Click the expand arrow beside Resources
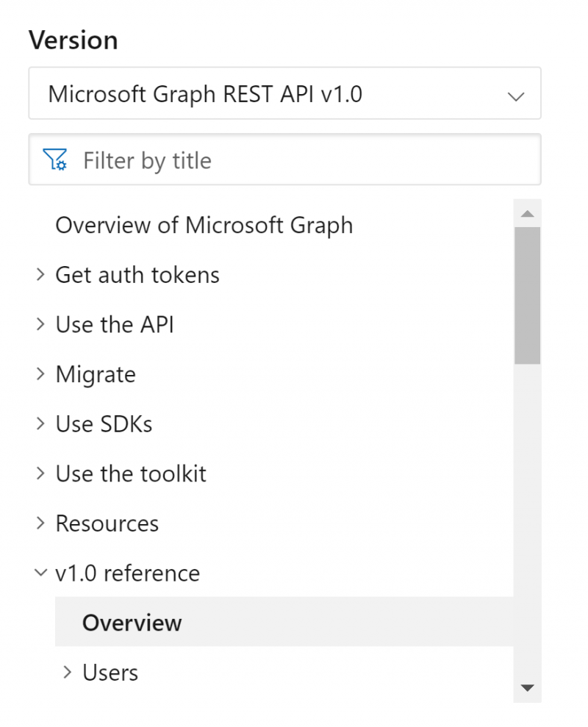 [40, 523]
